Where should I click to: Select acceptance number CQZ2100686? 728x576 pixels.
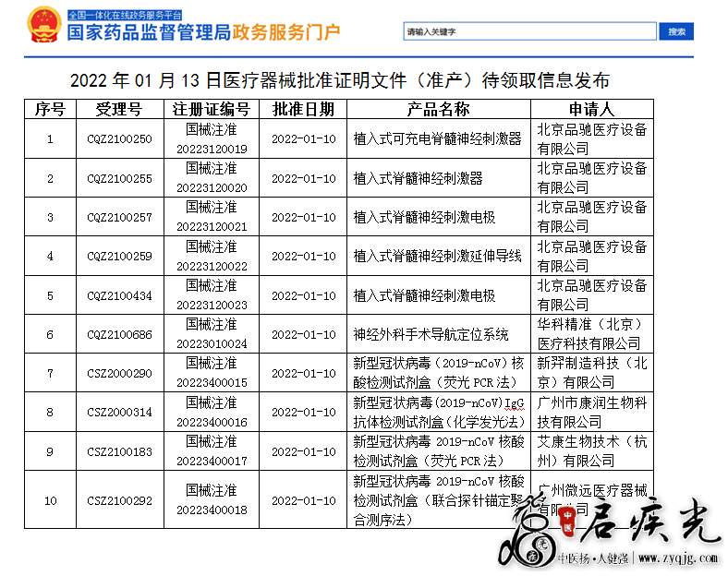[x=120, y=335]
